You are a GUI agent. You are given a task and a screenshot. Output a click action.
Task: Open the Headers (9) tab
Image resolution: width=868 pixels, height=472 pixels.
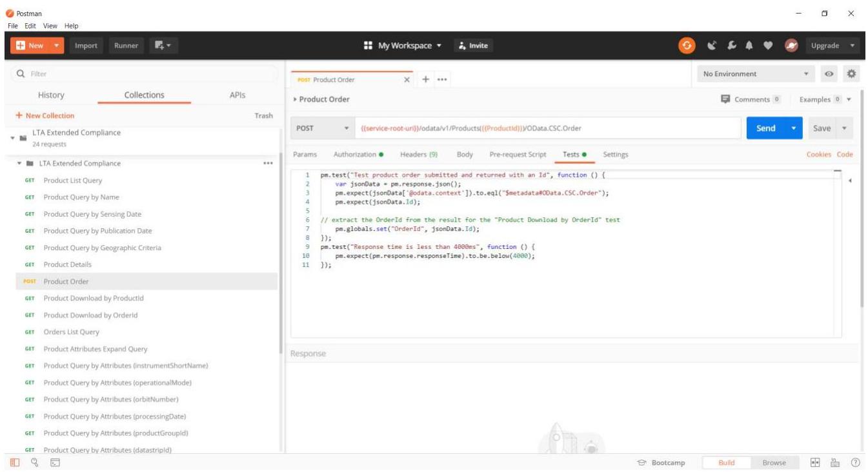(x=419, y=155)
